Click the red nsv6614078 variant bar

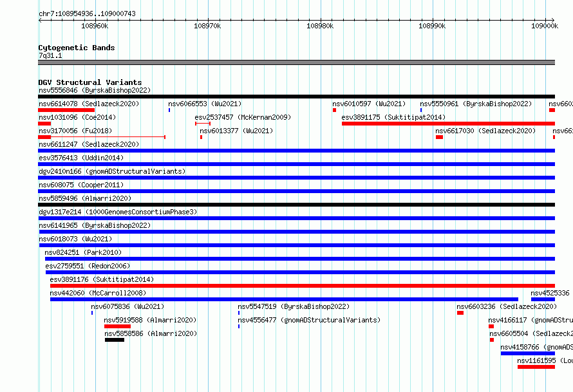point(66,110)
